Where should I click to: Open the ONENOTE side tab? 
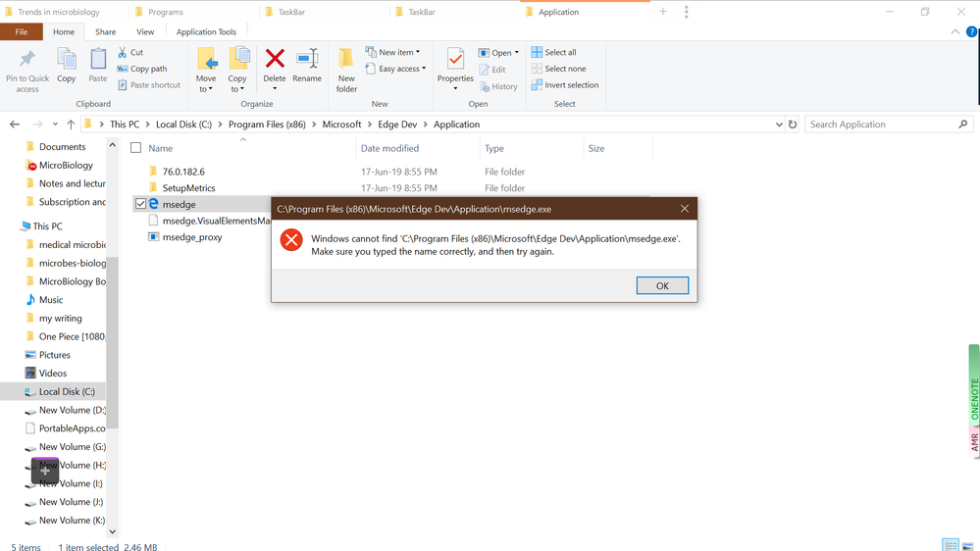tap(974, 384)
